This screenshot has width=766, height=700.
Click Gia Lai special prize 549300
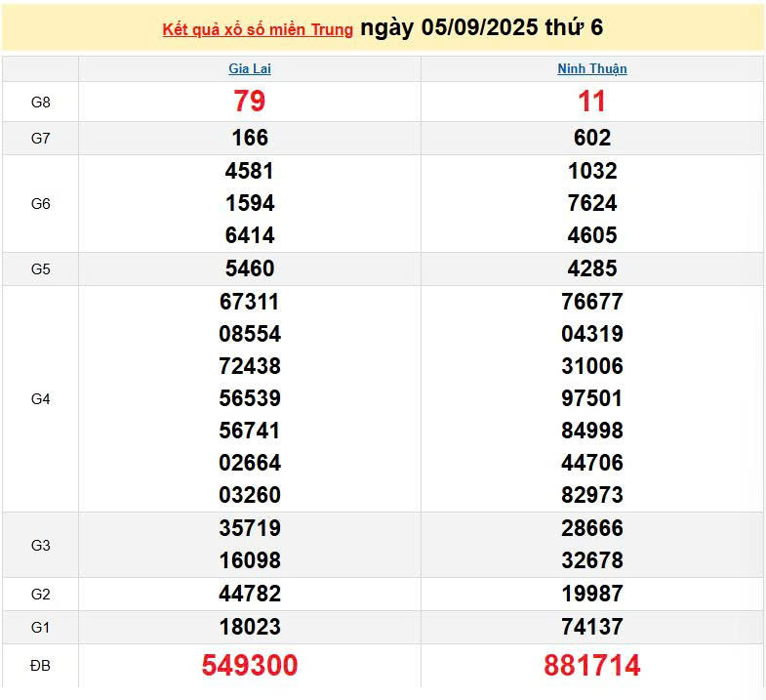(x=250, y=666)
